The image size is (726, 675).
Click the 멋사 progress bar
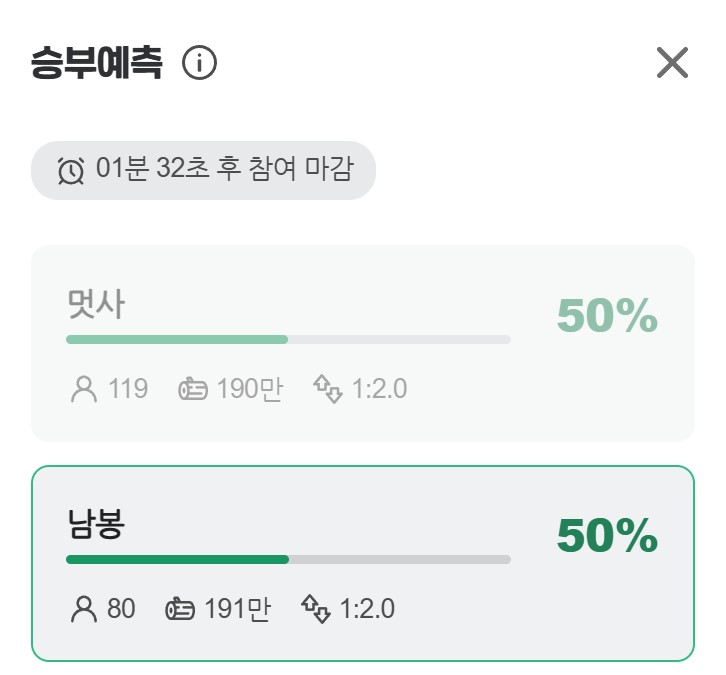click(288, 340)
